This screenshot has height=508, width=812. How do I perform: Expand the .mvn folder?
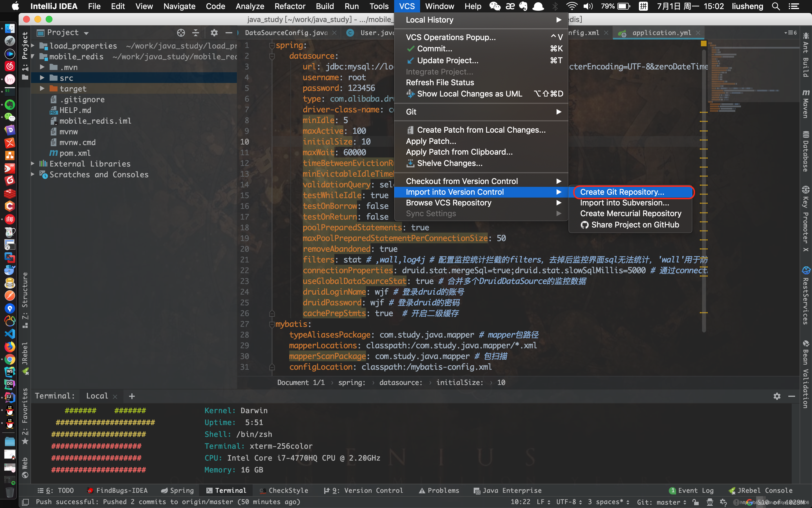[x=42, y=67]
